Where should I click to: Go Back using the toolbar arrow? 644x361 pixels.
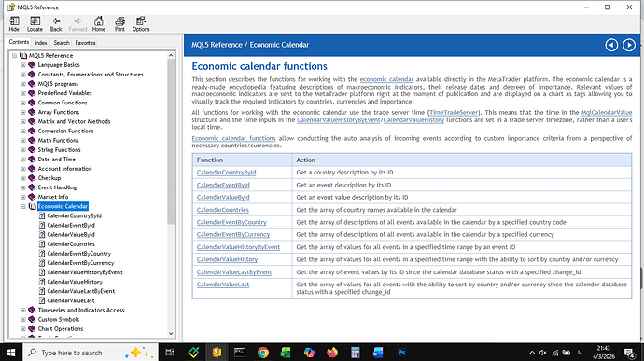[56, 24]
